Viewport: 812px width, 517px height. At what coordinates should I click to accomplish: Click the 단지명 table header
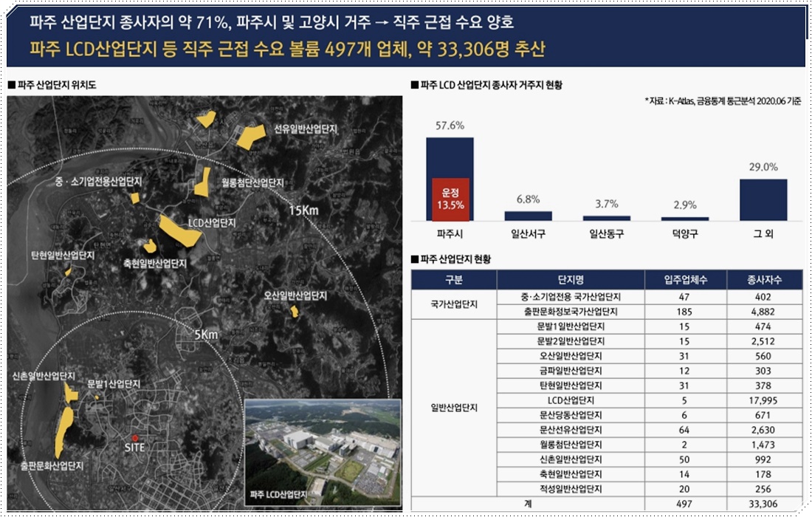coord(571,280)
